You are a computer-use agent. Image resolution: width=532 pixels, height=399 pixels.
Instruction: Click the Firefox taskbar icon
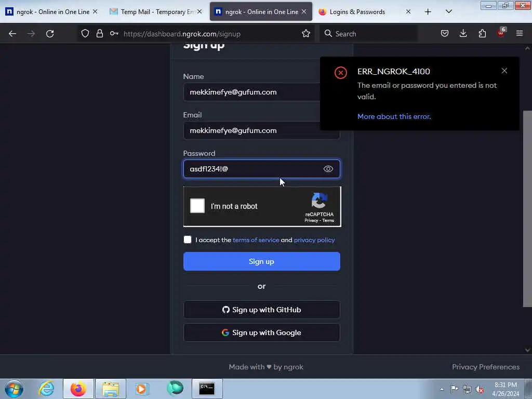(x=78, y=389)
